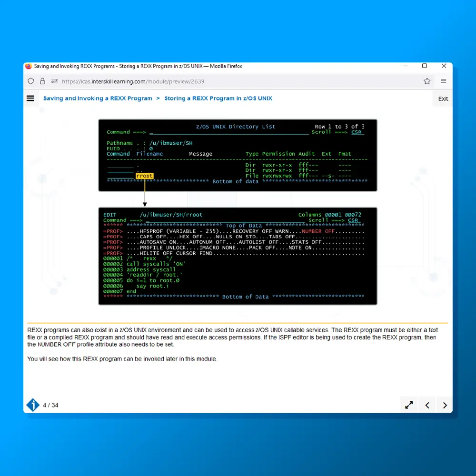Go to previous page arrow

pos(427,405)
